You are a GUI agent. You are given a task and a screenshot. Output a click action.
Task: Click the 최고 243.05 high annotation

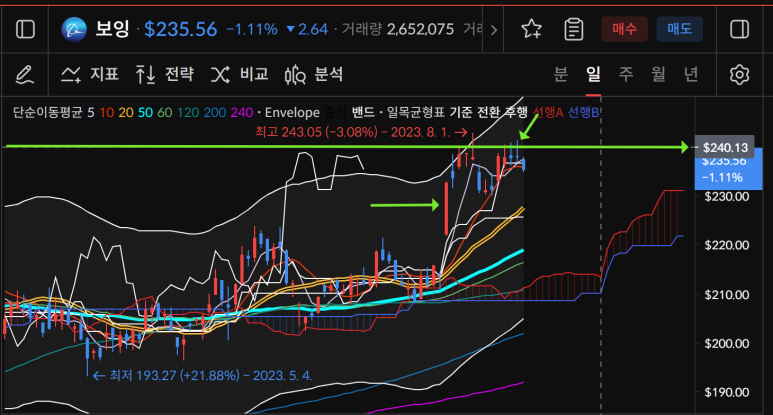pos(361,132)
